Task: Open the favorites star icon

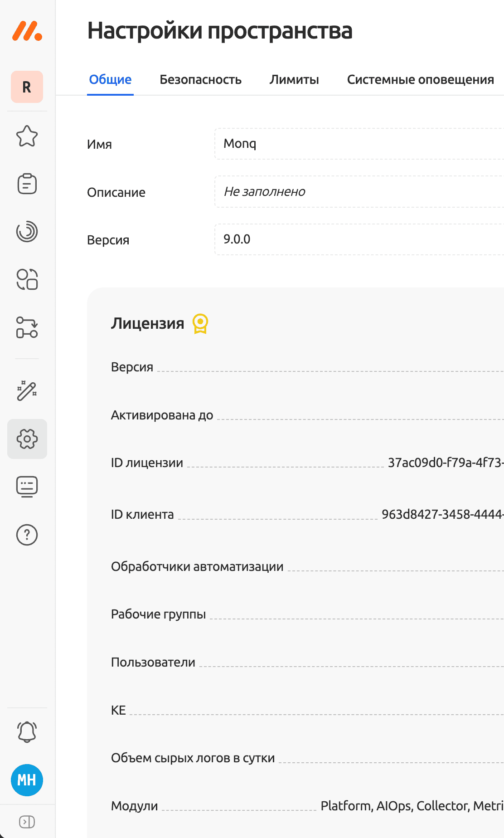Action: pos(27,136)
